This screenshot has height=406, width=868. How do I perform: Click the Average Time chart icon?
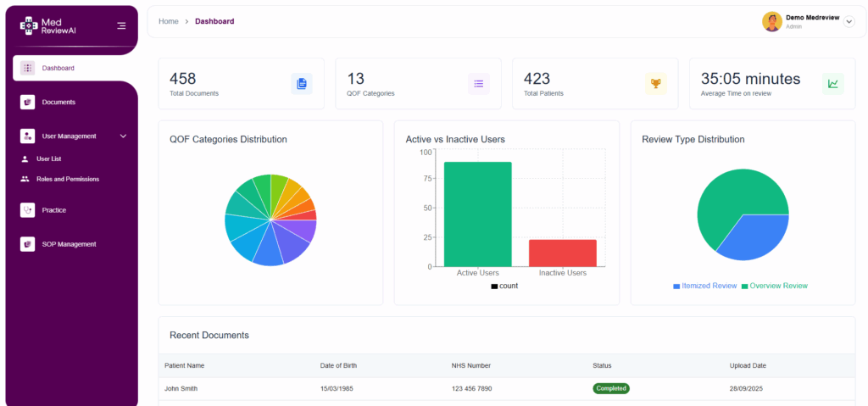click(x=832, y=83)
